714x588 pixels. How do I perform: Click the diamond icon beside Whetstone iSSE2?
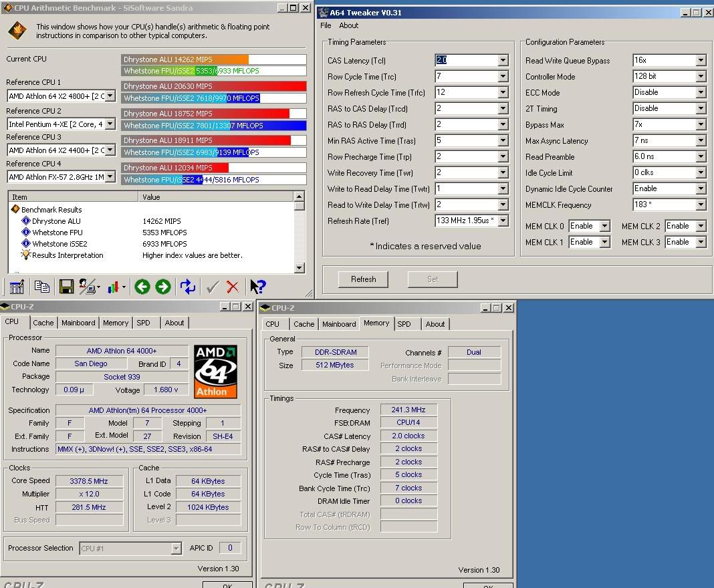click(x=26, y=243)
